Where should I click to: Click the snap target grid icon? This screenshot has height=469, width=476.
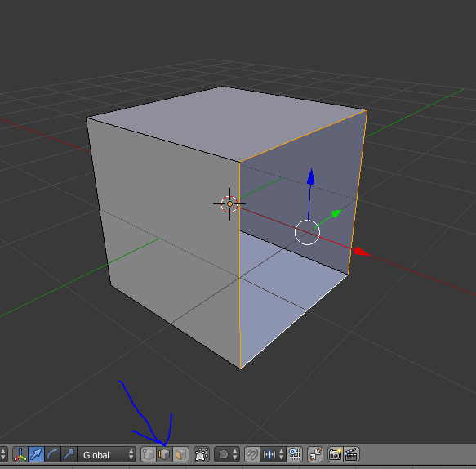coord(295,454)
